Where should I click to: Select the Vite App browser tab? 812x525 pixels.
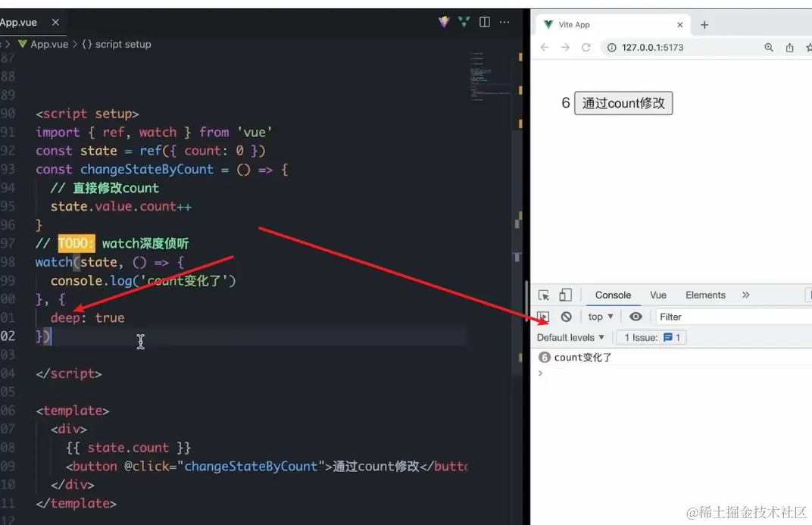[x=614, y=24]
